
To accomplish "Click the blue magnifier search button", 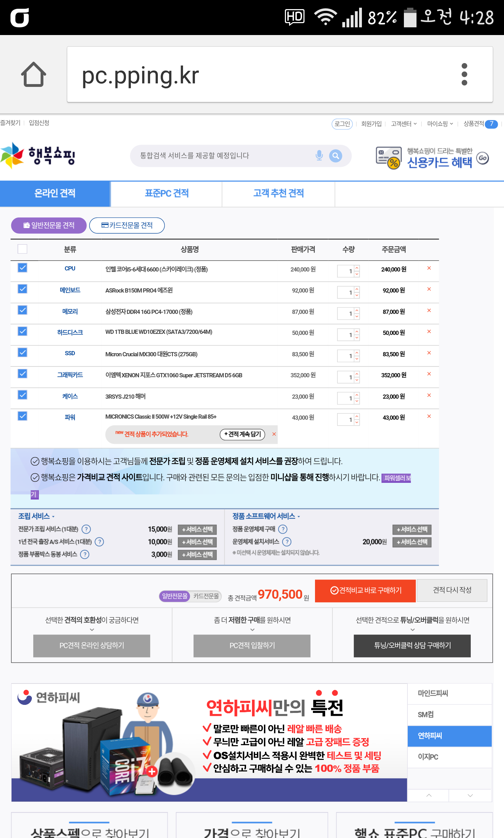I will point(336,156).
